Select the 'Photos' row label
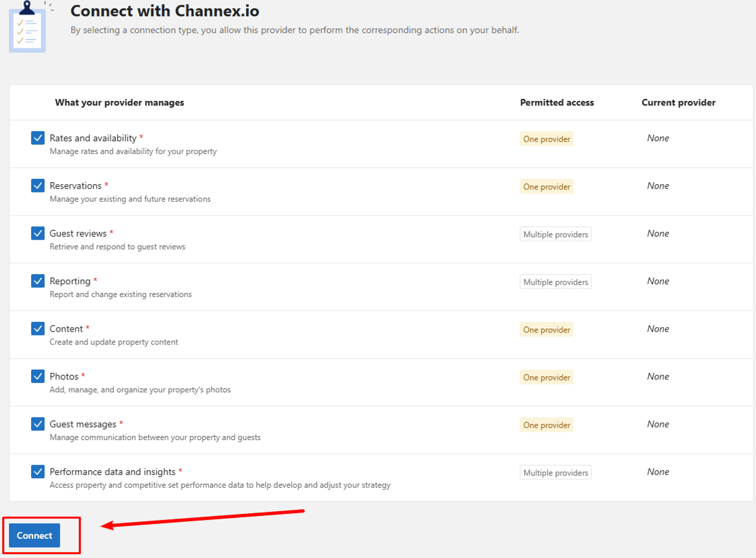756x558 pixels. click(64, 376)
